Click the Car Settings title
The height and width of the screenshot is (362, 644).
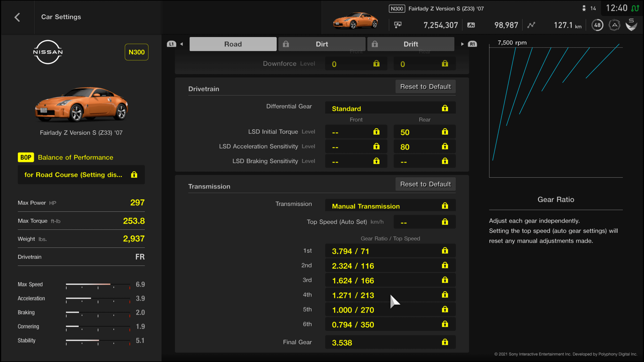[x=61, y=17]
